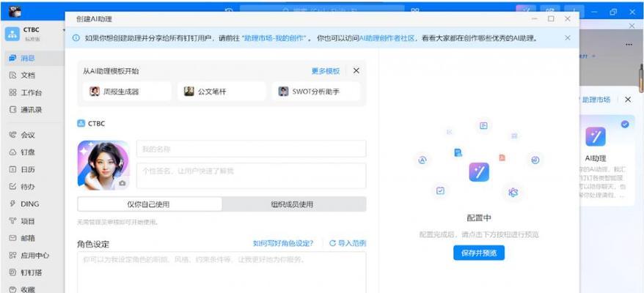Dismiss the blue info banner with its X

click(x=567, y=38)
